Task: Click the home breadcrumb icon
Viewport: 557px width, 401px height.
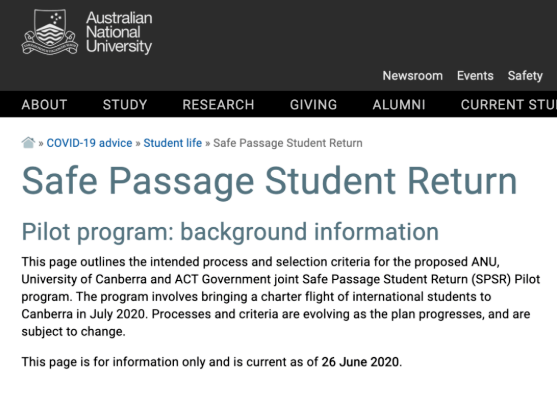Action: (28, 143)
